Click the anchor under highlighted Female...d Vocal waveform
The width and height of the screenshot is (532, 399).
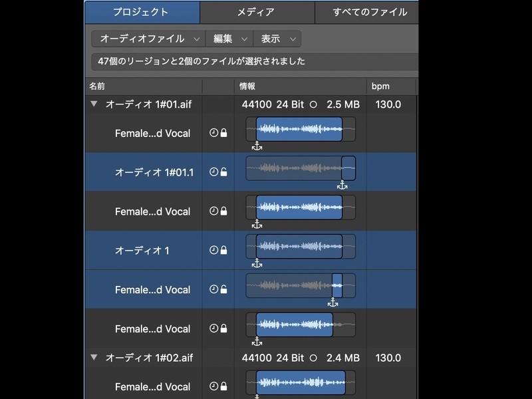tap(333, 303)
